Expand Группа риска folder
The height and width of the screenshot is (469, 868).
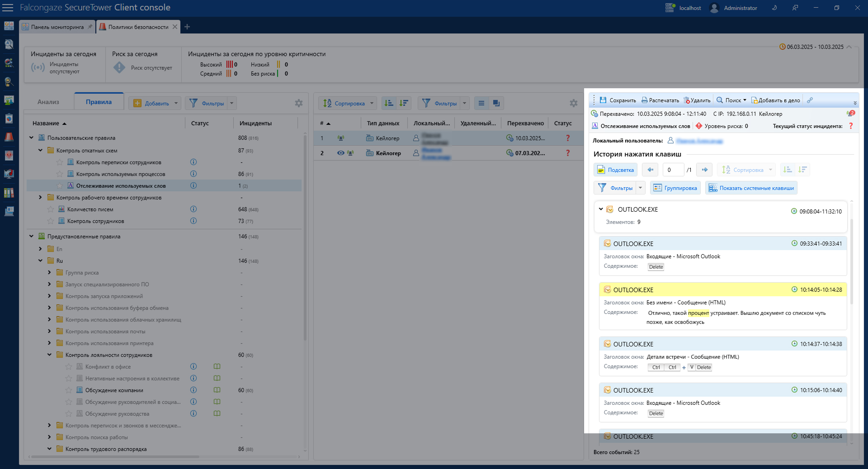pos(49,272)
